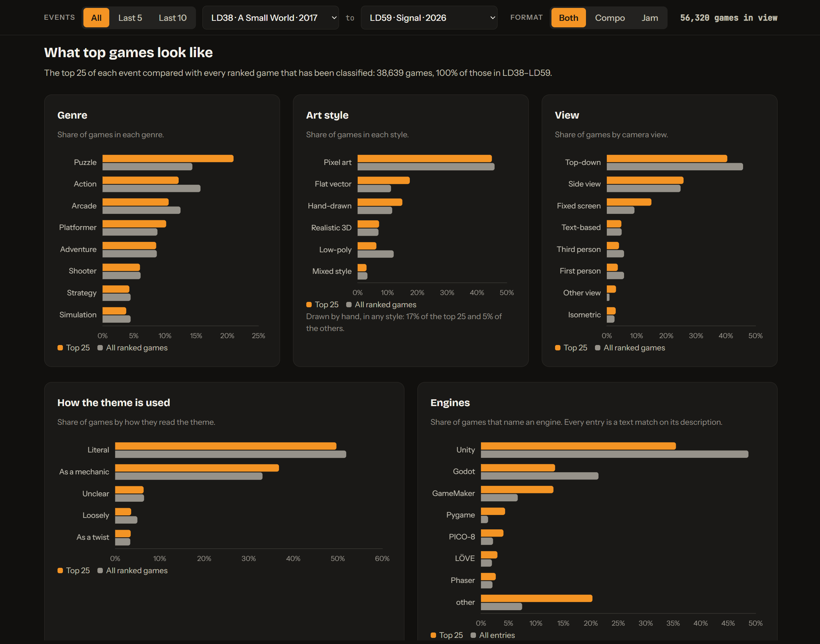This screenshot has width=820, height=644.
Task: Open the LD59 Signal 2026 end dropdown
Action: [x=429, y=18]
